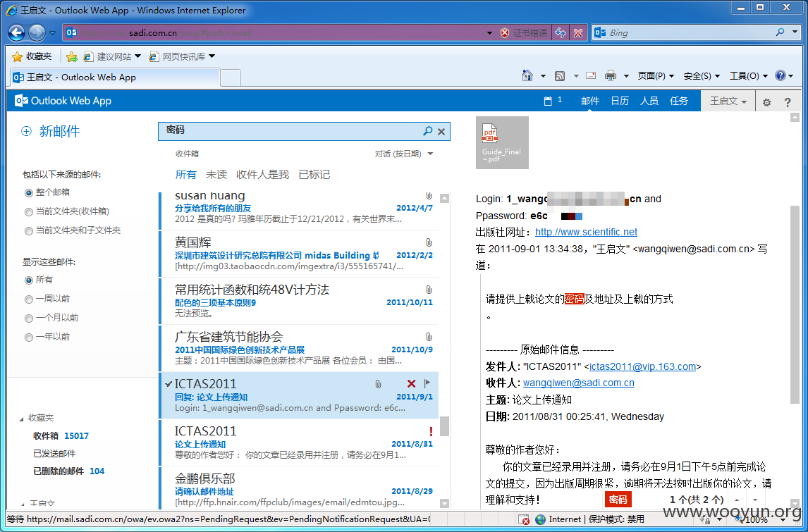Click the RSS feeds icon
The width and height of the screenshot is (808, 532).
(560, 75)
